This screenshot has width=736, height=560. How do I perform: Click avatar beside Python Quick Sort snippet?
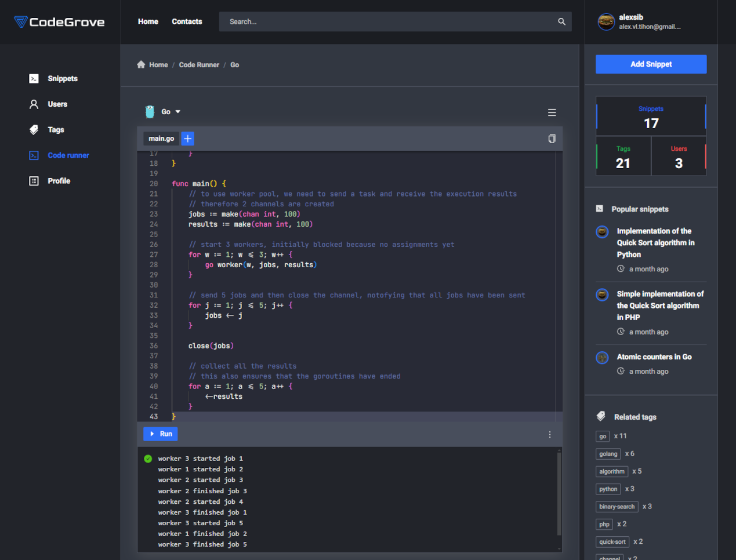(602, 232)
